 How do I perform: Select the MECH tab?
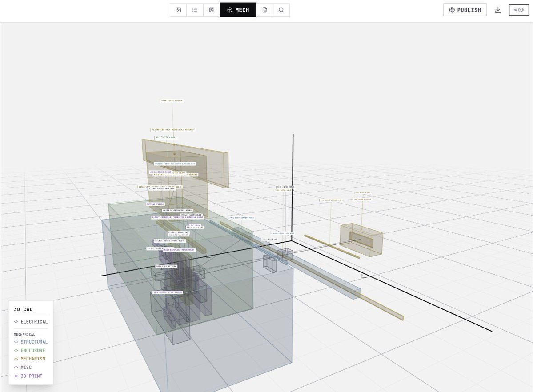238,10
